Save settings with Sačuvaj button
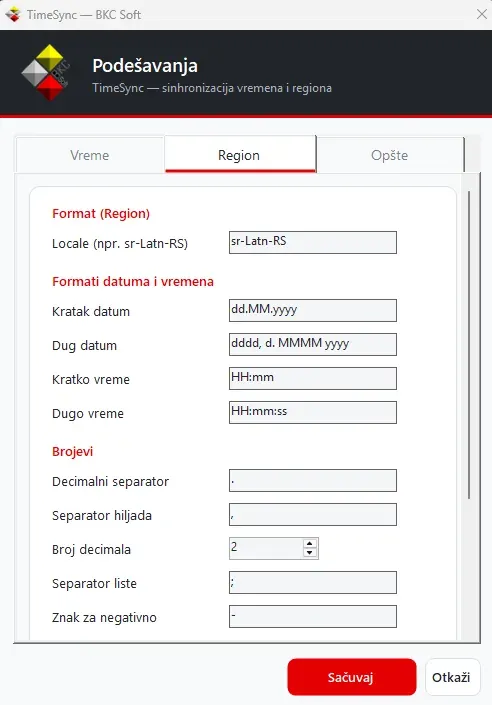The width and height of the screenshot is (492, 705). [352, 677]
